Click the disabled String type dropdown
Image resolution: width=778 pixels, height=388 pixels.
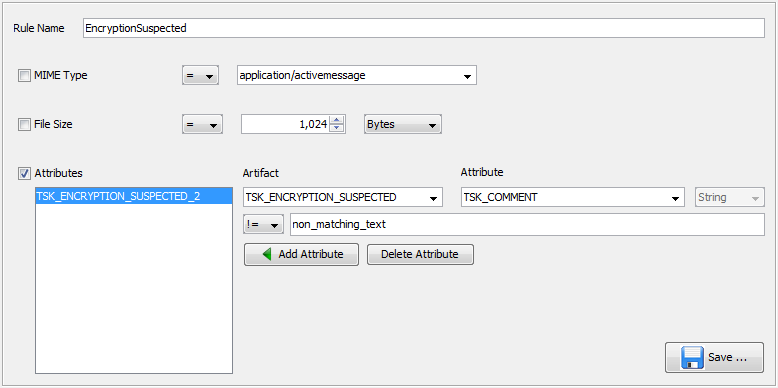coord(729,197)
